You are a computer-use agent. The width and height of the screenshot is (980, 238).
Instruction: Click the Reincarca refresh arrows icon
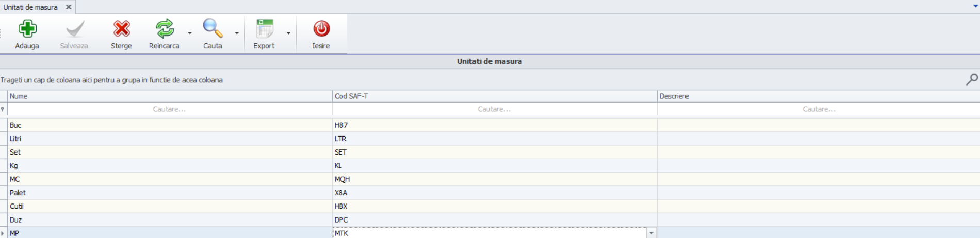click(165, 29)
